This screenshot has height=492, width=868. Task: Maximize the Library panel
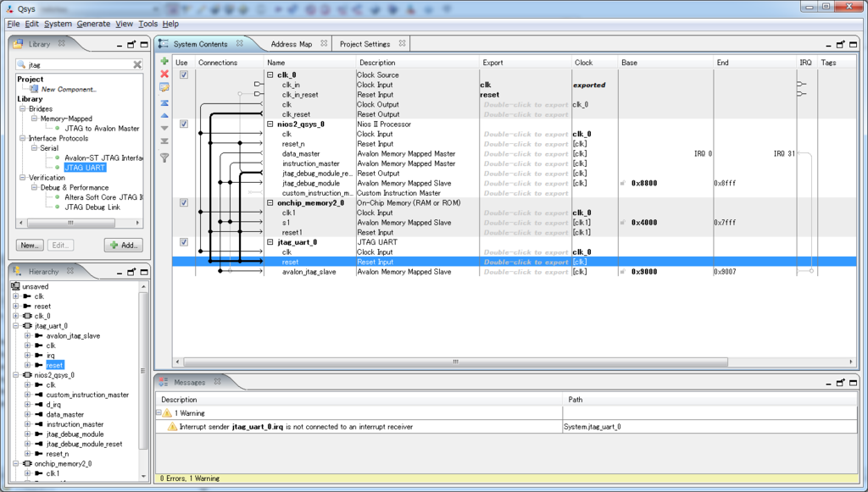144,44
